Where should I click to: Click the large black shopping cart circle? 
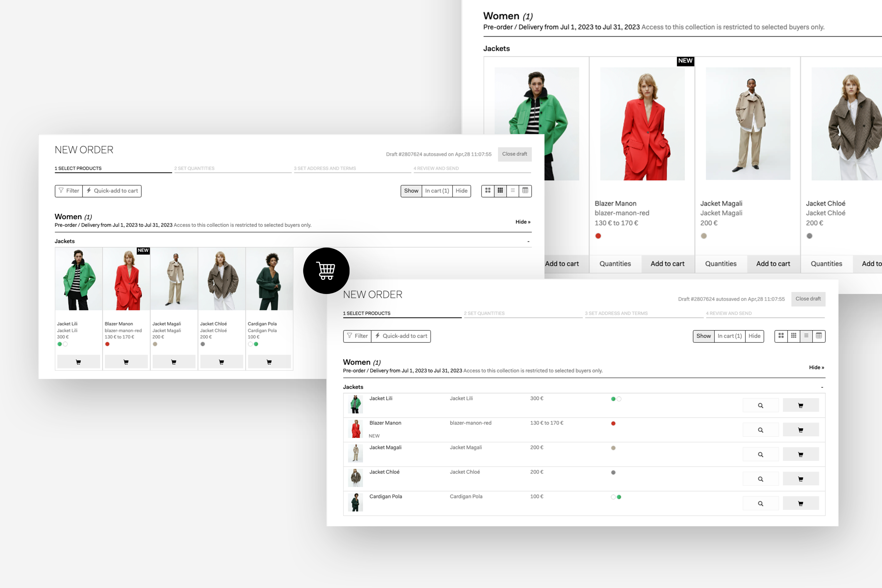click(326, 270)
